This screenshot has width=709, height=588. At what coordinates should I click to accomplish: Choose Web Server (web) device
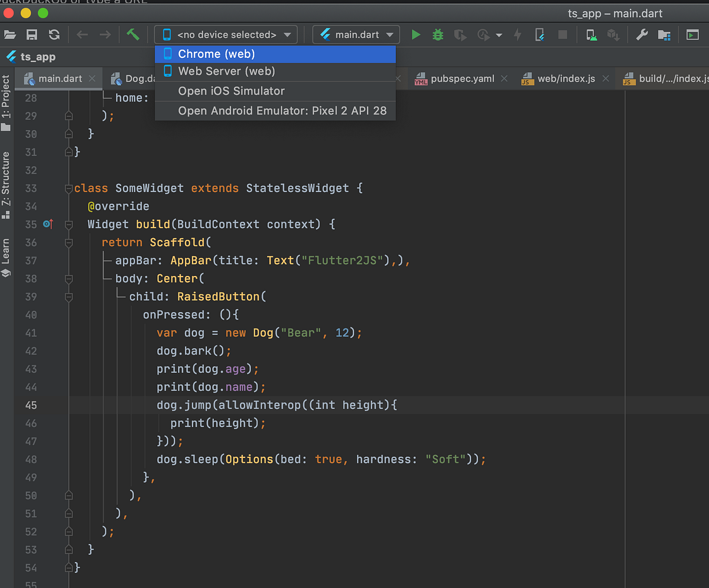[x=226, y=72]
